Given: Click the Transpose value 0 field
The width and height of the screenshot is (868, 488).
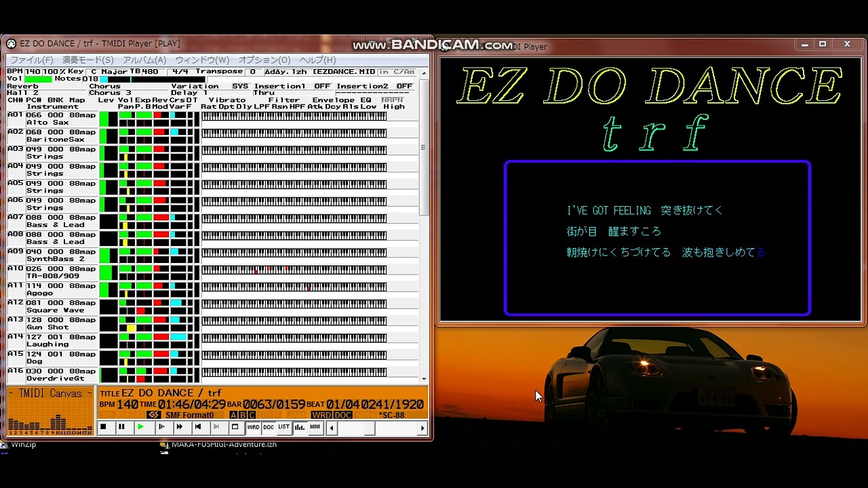Looking at the screenshot, I should [253, 71].
